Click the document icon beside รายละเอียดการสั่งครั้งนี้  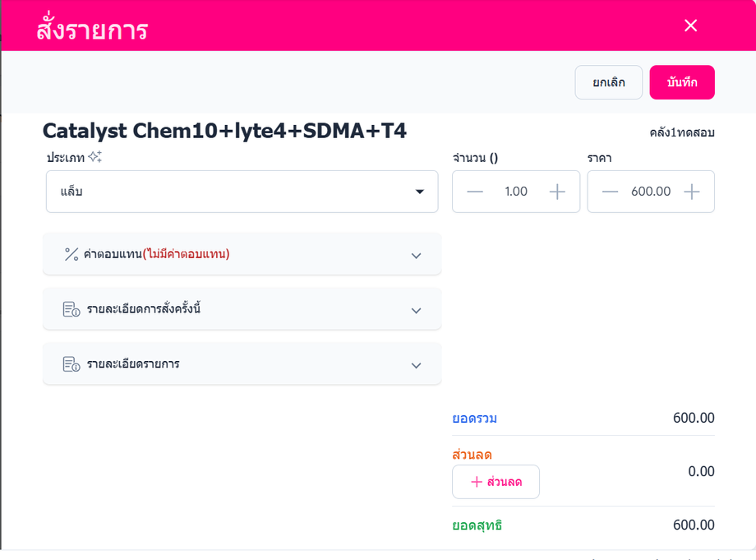71,309
